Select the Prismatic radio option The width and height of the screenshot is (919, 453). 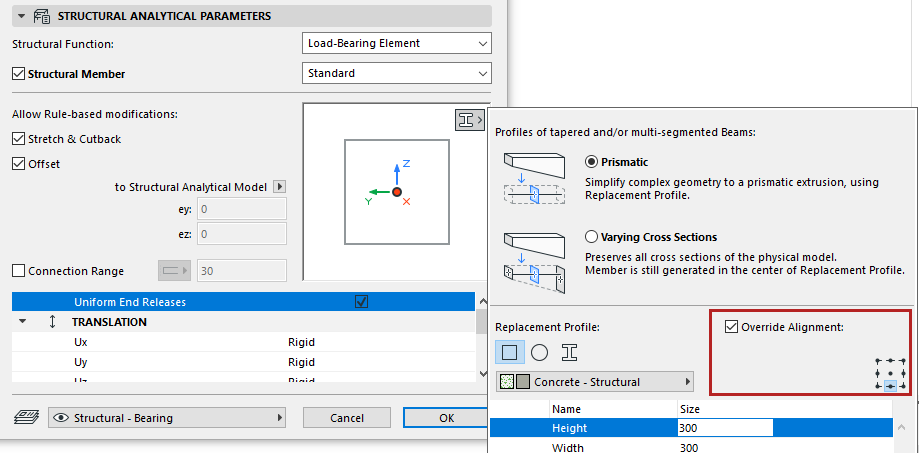[591, 162]
